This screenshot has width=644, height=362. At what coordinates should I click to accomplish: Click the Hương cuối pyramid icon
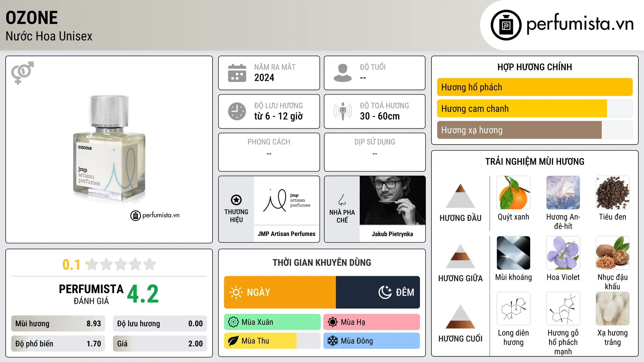[460, 316]
